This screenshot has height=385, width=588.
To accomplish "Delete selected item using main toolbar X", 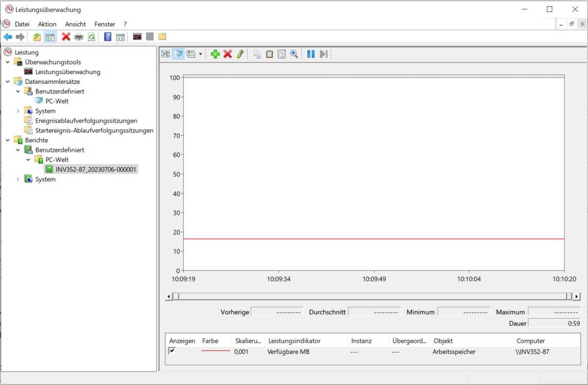I will click(x=66, y=37).
